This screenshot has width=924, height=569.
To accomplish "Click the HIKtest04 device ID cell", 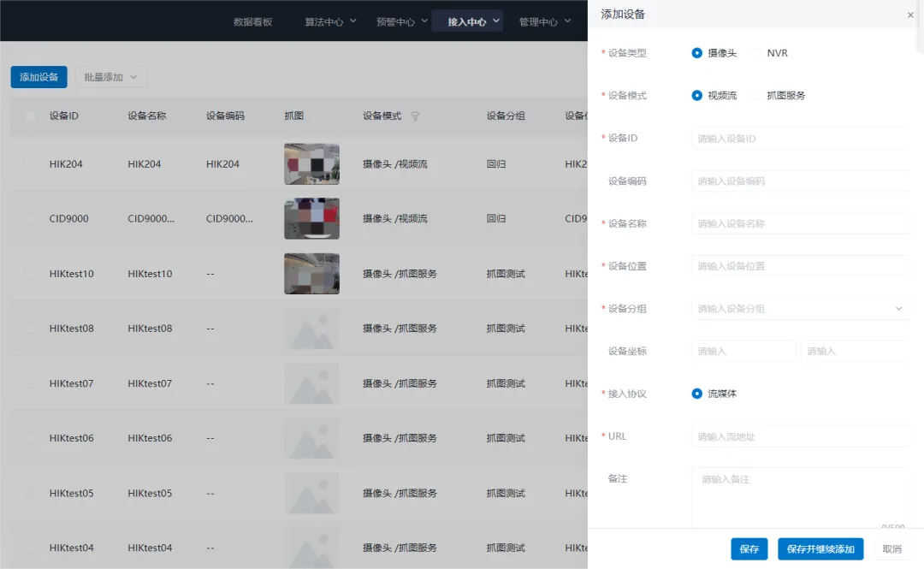I will pos(71,548).
